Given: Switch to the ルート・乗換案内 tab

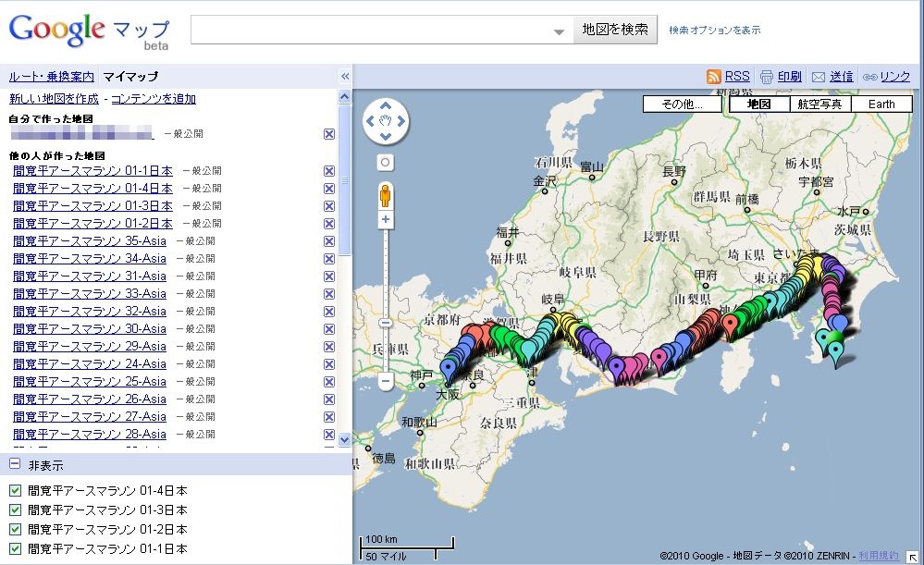Looking at the screenshot, I should tap(51, 77).
